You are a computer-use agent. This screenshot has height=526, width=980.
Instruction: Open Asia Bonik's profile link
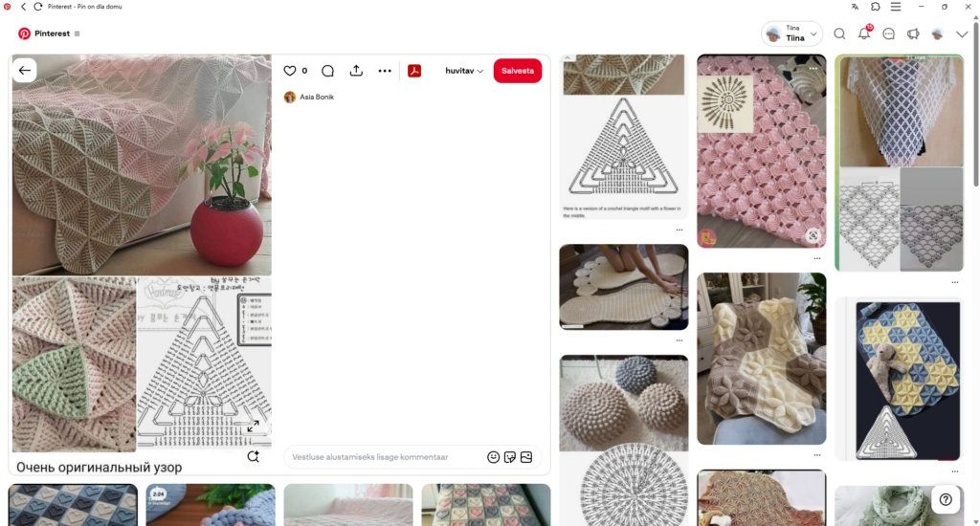pyautogui.click(x=317, y=97)
